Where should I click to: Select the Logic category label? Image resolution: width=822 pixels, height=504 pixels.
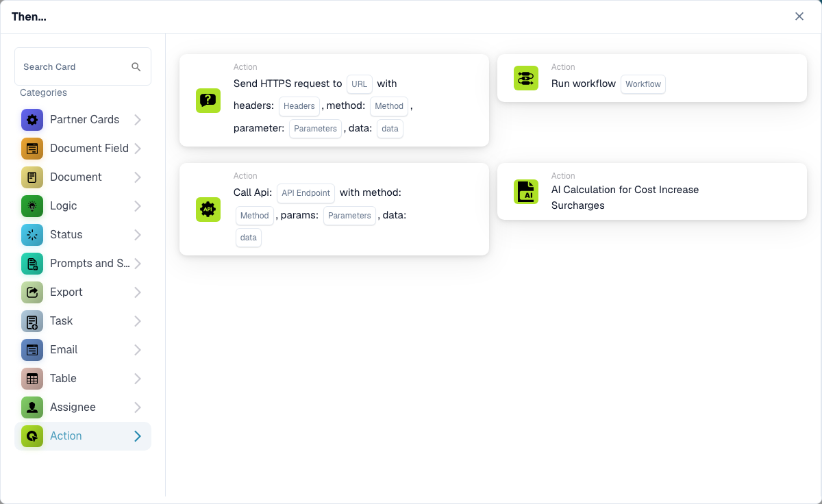(64, 205)
